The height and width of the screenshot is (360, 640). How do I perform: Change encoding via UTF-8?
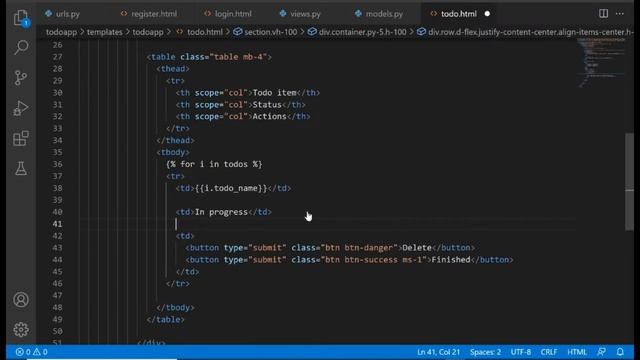[521, 352]
